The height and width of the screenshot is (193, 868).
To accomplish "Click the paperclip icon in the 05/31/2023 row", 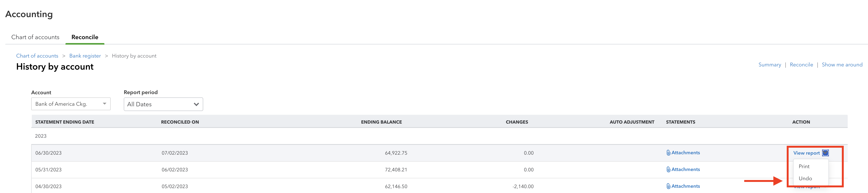I will (668, 169).
